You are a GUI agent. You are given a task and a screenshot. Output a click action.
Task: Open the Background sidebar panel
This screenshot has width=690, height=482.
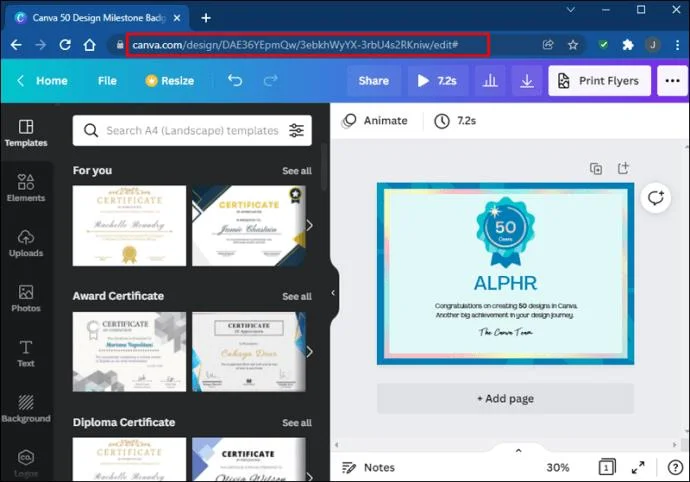[x=26, y=408]
